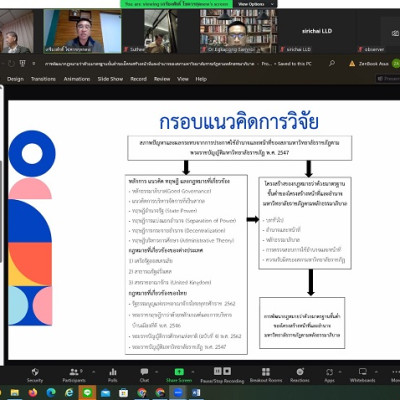The image size is (400, 400).
Task: Click the green Share Screen icon
Action: [179, 372]
